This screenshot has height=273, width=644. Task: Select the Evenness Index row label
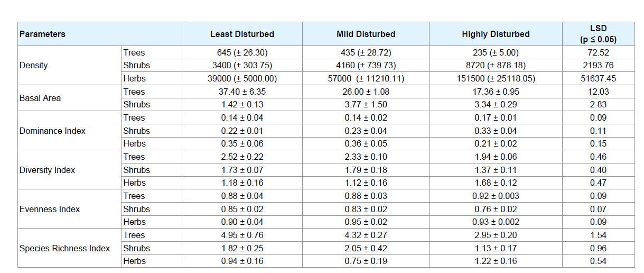[50, 209]
